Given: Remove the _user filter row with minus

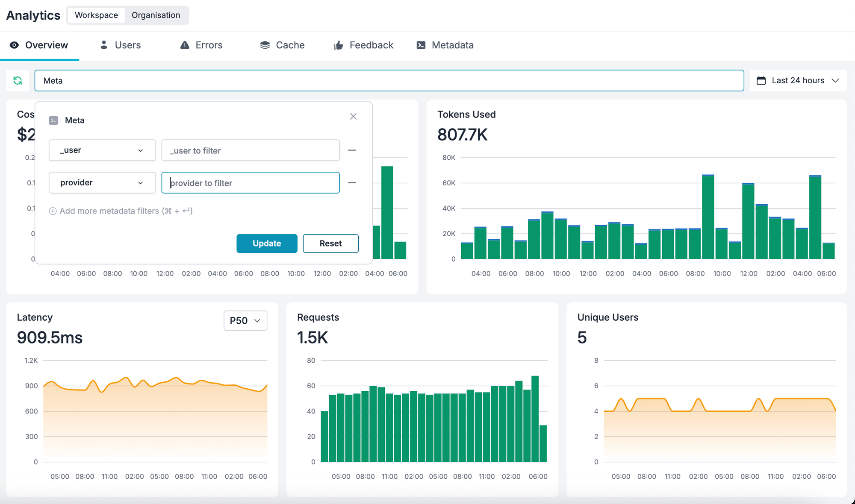Looking at the screenshot, I should coord(352,150).
